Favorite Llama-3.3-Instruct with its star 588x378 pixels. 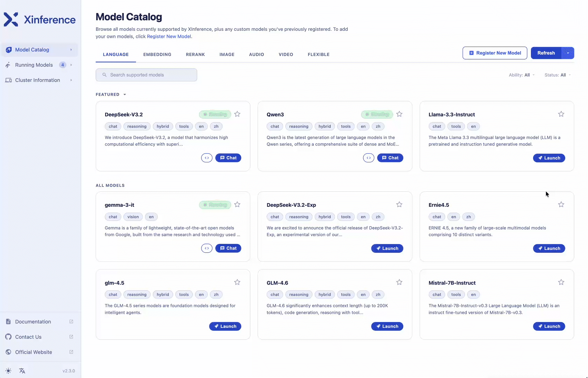[x=561, y=114]
